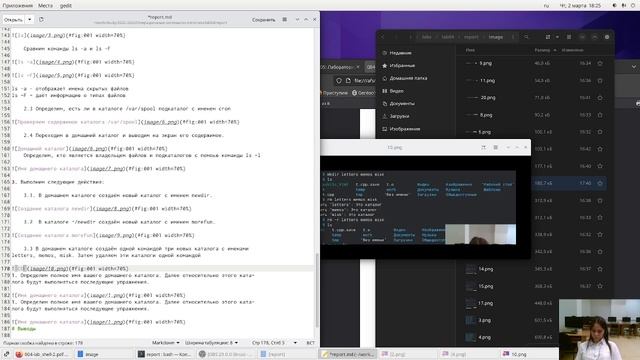Open file manager main menu
Viewport: 640px width, 360px height.
pyautogui.click(x=569, y=37)
